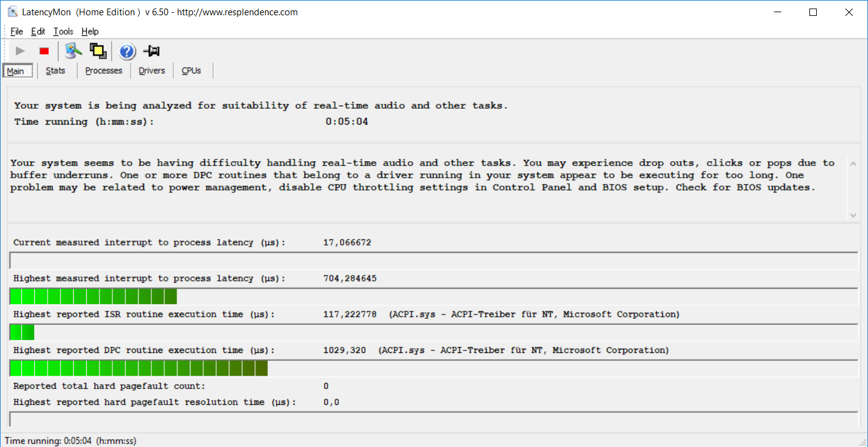Viewport: 868px width, 447px height.
Task: Open the Tools menu
Action: 63,32
